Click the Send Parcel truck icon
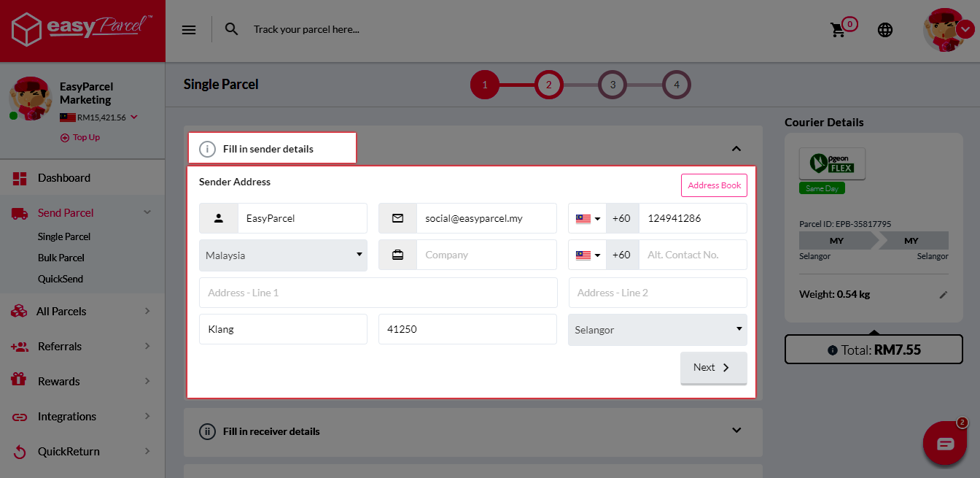 coord(20,213)
